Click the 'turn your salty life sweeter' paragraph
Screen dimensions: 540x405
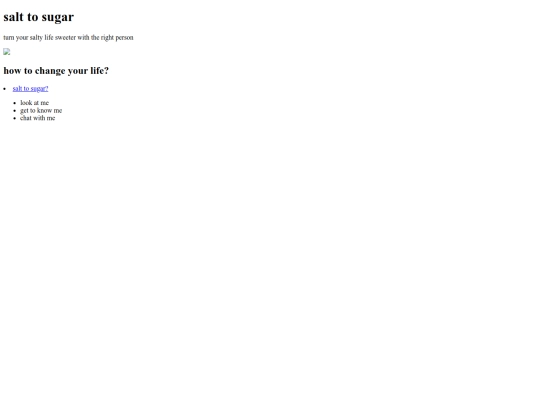pos(68,37)
